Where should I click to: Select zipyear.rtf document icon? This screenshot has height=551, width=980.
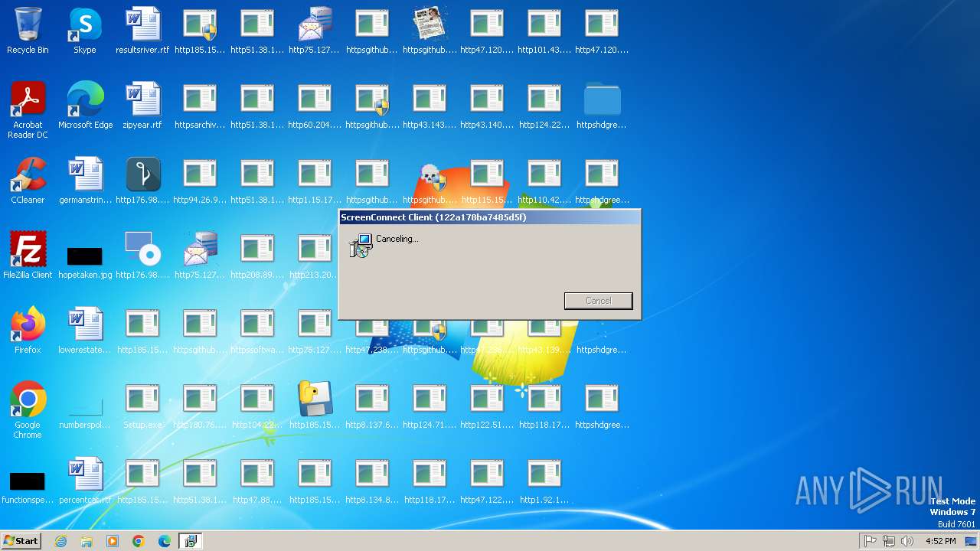[142, 106]
